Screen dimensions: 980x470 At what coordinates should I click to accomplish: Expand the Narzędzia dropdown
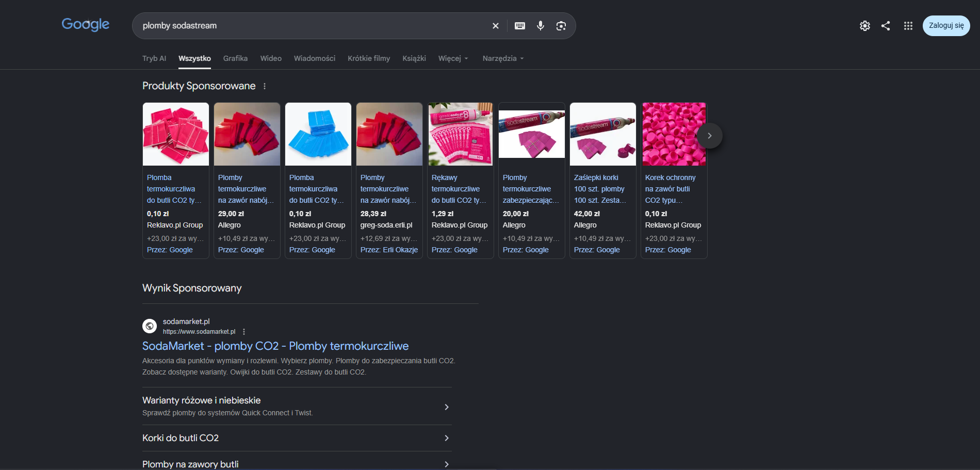[x=503, y=58]
